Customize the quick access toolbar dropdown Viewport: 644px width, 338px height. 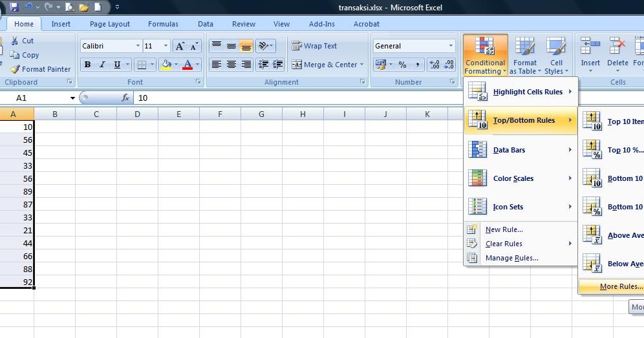(x=117, y=7)
